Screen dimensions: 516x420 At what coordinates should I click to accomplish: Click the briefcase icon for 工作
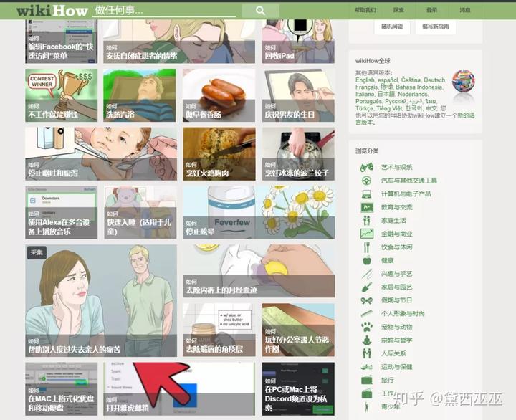pyautogui.click(x=367, y=393)
